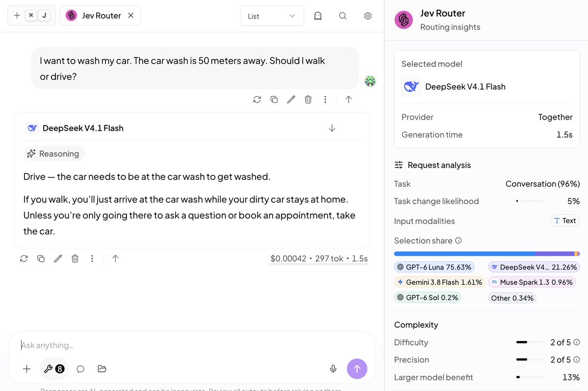The image size is (588, 391).
Task: Click the Conversation (96%) task value
Action: click(542, 184)
